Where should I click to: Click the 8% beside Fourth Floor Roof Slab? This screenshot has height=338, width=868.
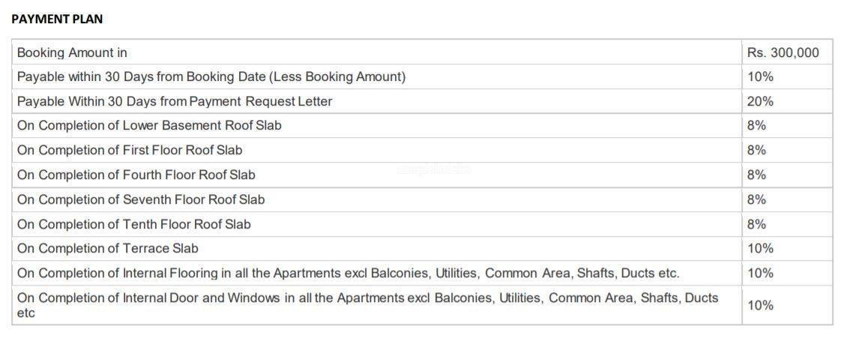[x=756, y=175]
